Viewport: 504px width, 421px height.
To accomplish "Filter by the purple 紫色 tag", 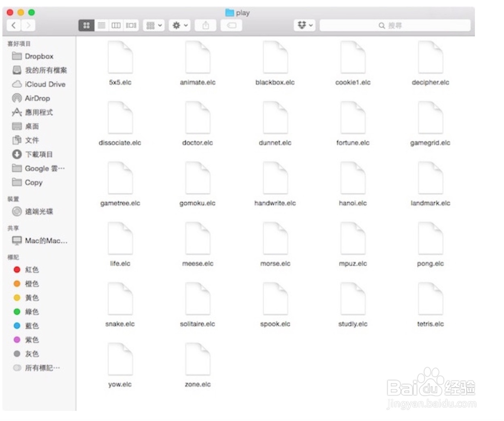I will point(26,340).
